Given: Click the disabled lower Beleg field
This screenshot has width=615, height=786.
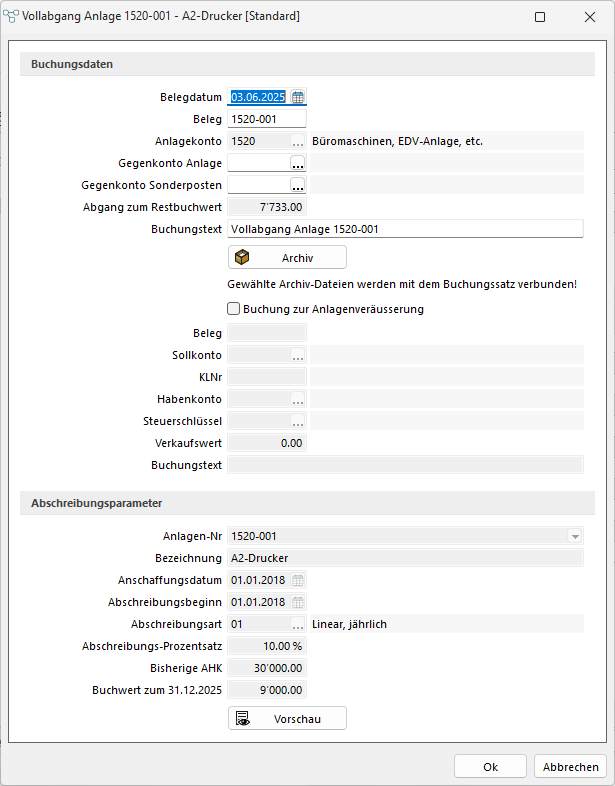Looking at the screenshot, I should tap(267, 333).
